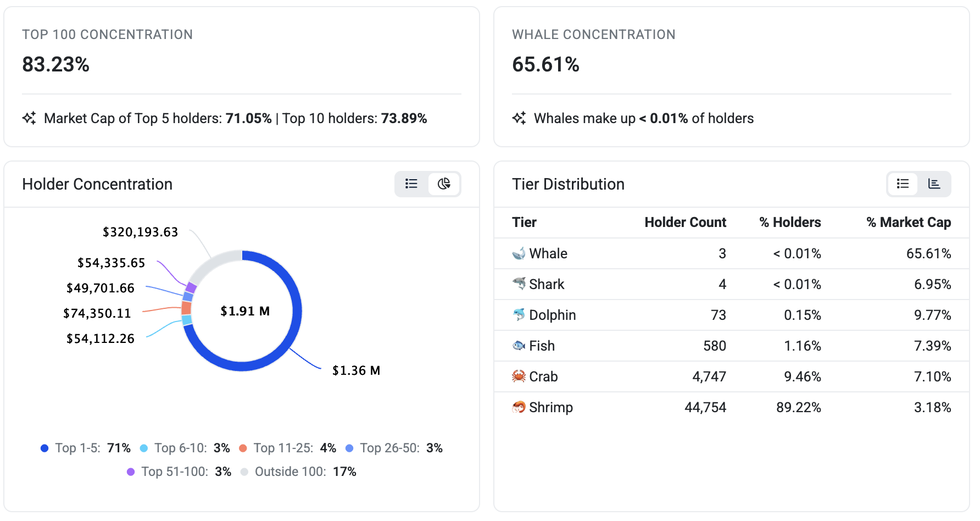The image size is (980, 521).
Task: Toggle Outside 100 legend entry
Action: pyautogui.click(x=298, y=472)
